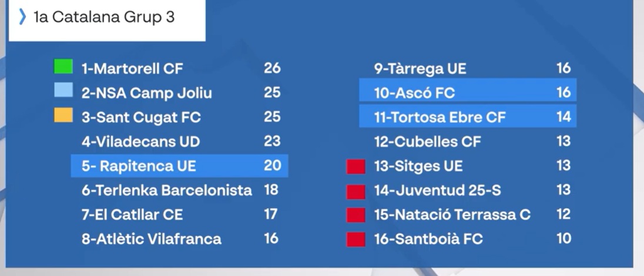This screenshot has height=276, width=644.
Task: Click the Atlètic Vilafranca team name
Action: pos(152,239)
